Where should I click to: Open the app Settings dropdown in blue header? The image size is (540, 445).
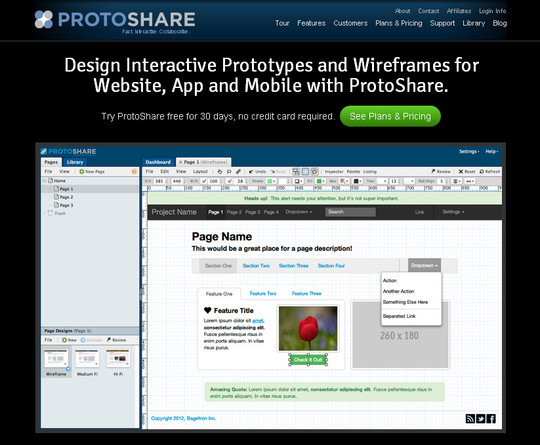(x=469, y=152)
